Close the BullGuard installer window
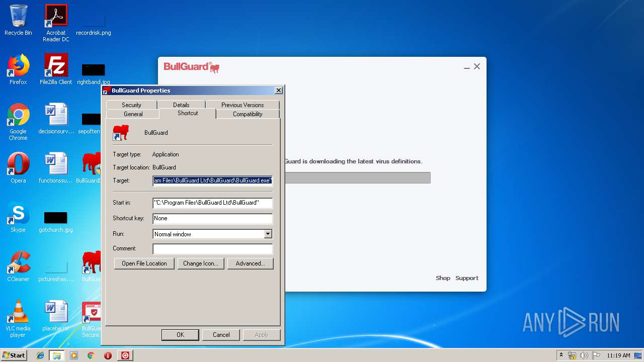The image size is (644, 362). pos(477,66)
